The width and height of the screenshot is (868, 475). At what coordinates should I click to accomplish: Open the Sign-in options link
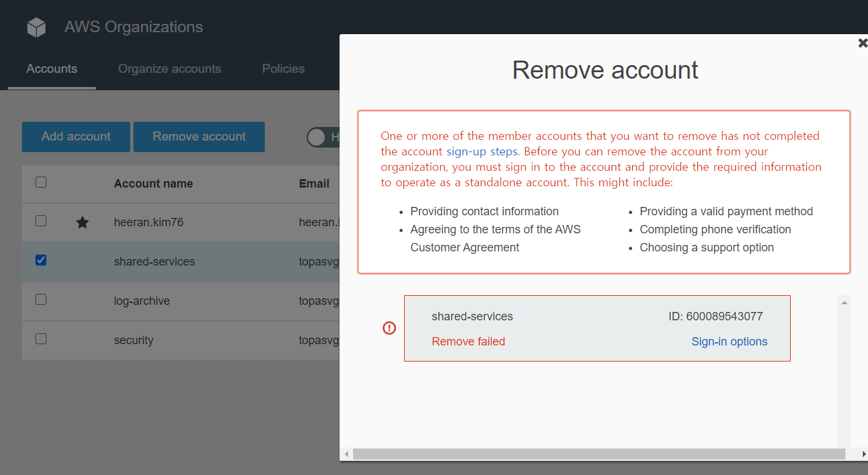(729, 342)
